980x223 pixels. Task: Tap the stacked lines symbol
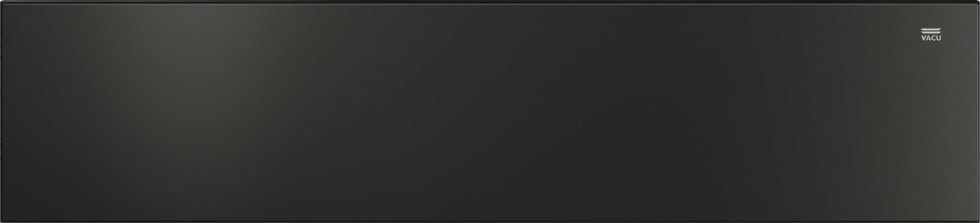coord(931,31)
